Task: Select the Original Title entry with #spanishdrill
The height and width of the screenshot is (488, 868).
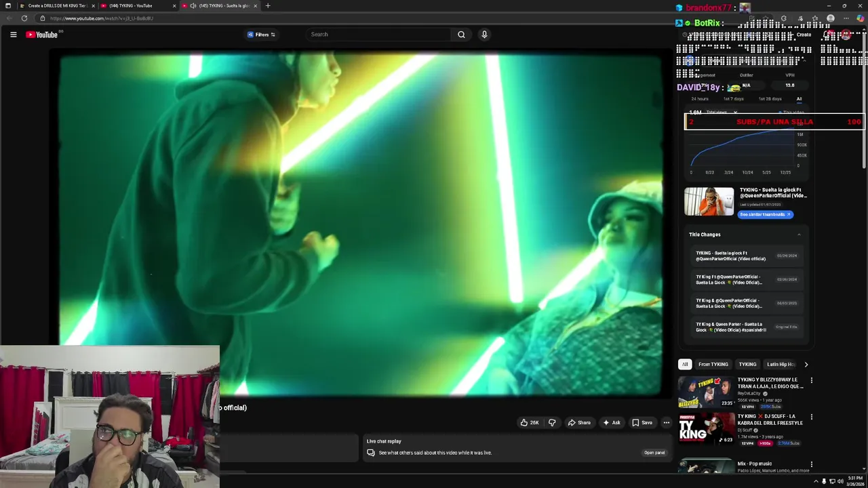Action: 746,327
